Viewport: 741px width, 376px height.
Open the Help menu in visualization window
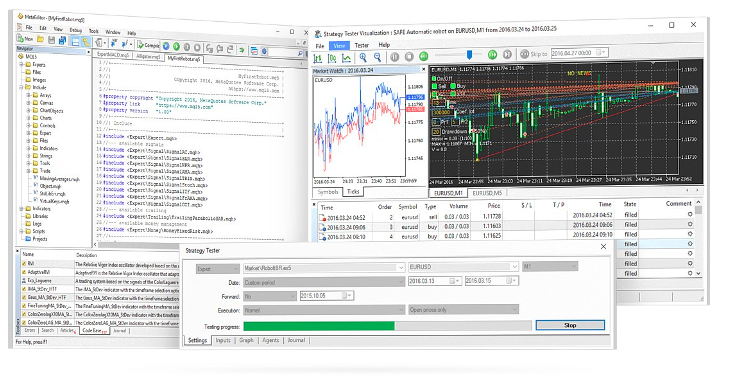[384, 45]
